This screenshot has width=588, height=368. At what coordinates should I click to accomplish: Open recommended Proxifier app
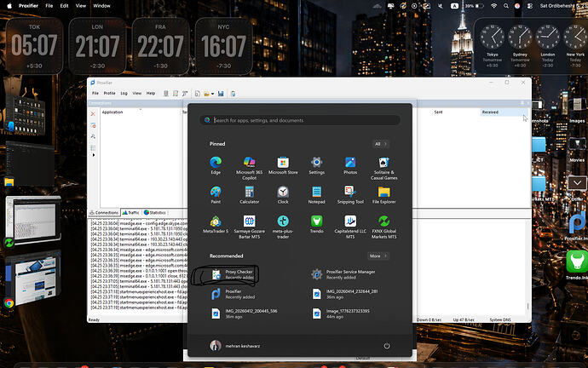pos(233,294)
